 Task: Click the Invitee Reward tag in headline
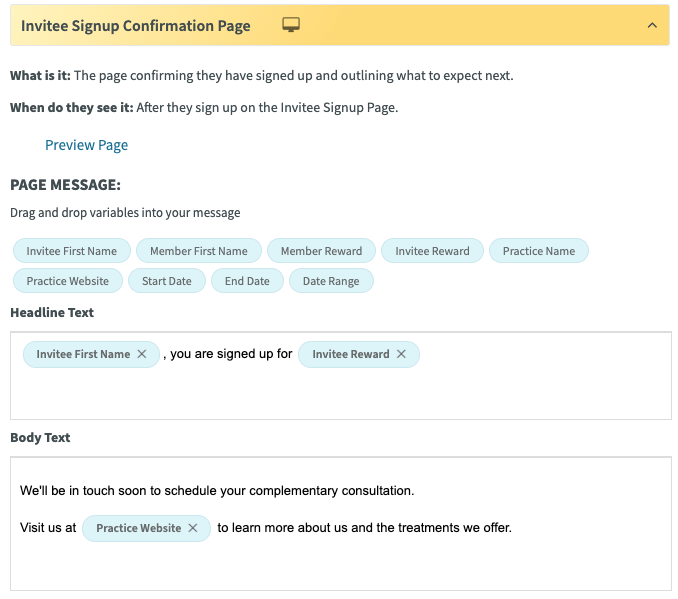(x=351, y=354)
